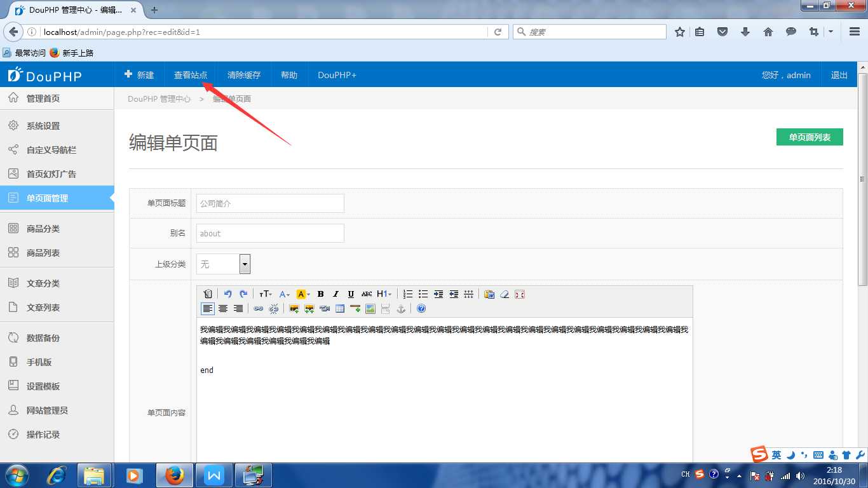Click the Firefox bookmark star icon
This screenshot has width=868, height=488.
(680, 32)
